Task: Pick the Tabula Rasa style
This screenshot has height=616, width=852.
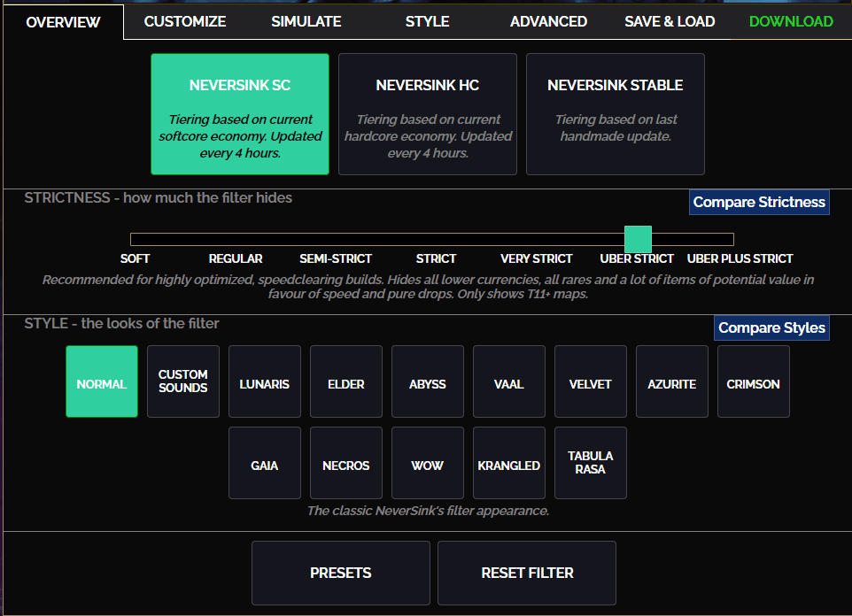Action: pyautogui.click(x=591, y=463)
